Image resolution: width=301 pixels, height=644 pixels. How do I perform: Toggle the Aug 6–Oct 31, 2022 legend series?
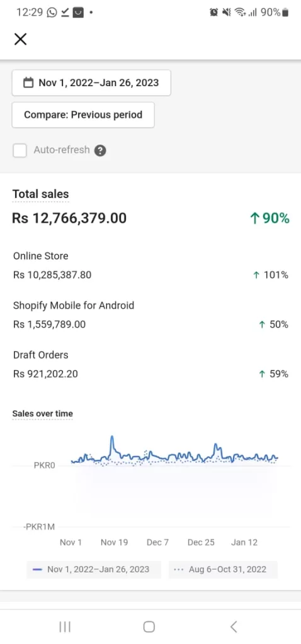tap(223, 570)
